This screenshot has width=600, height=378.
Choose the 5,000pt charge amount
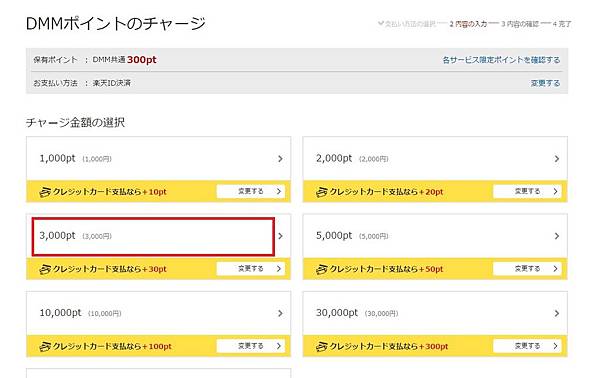point(435,236)
